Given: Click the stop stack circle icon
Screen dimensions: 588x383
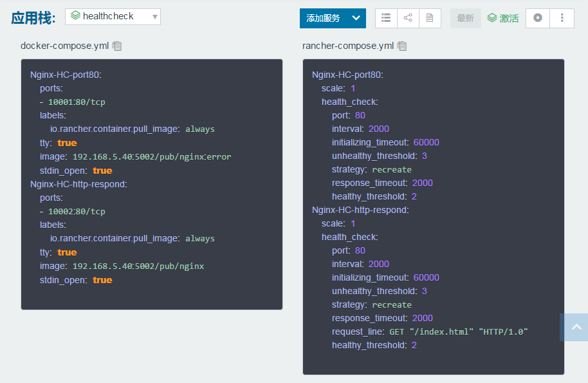Looking at the screenshot, I should (x=537, y=18).
